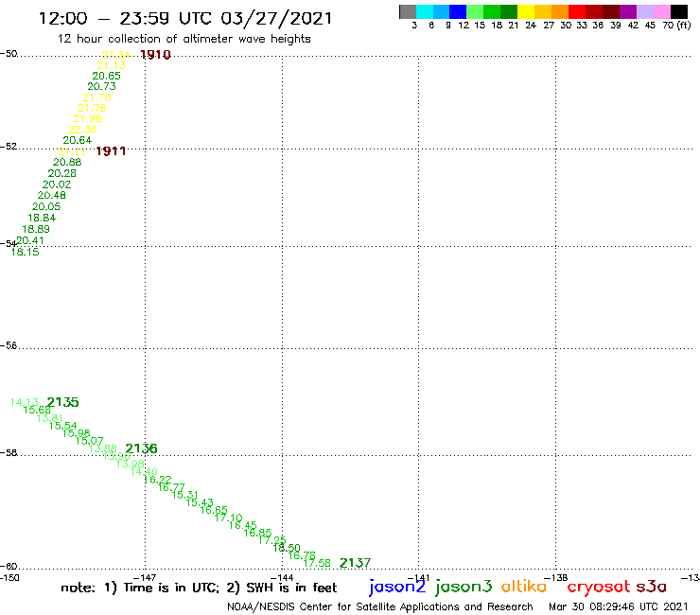
Task: Click the green wave height 20.48
Action: (52, 195)
